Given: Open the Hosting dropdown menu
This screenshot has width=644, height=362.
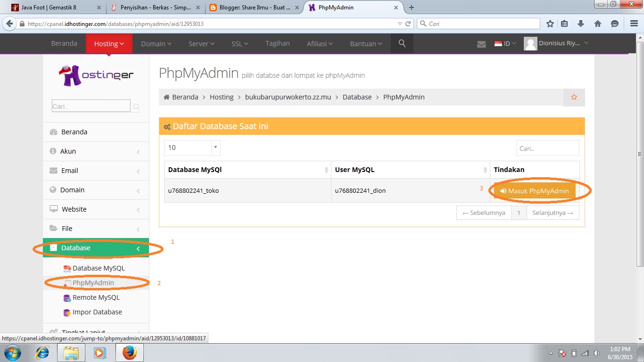Looking at the screenshot, I should (x=109, y=43).
